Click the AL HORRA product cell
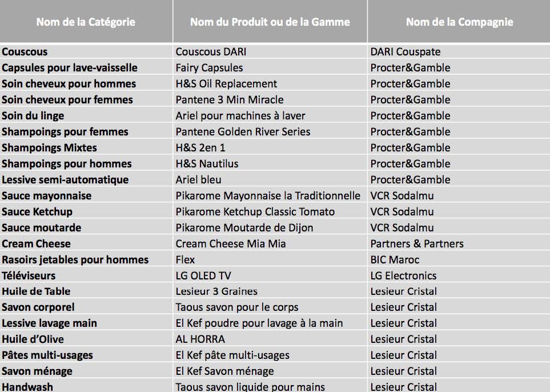Image resolution: width=550 pixels, height=392 pixels. tap(270, 339)
